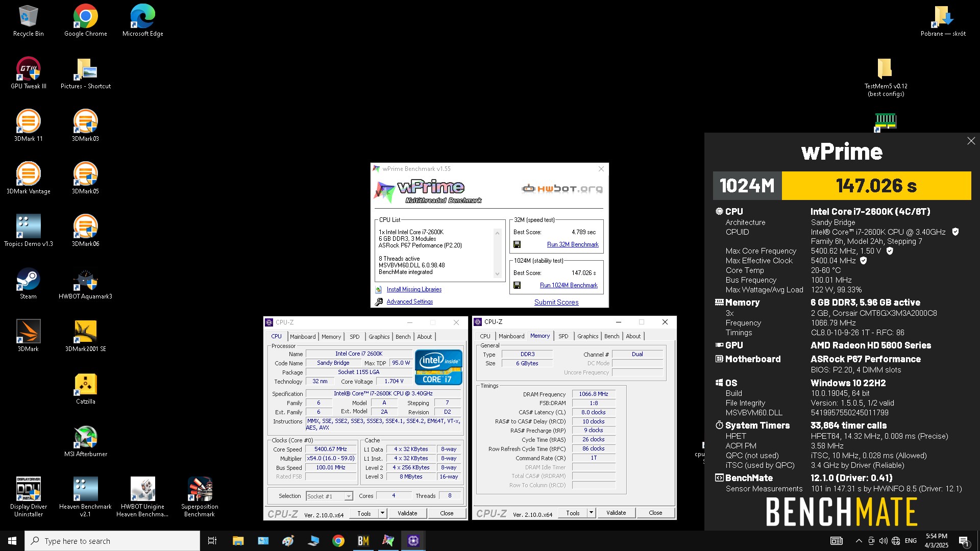This screenshot has height=551, width=980.
Task: Open HWBOT Unigine Heaven Benchmark icon
Action: (x=142, y=497)
